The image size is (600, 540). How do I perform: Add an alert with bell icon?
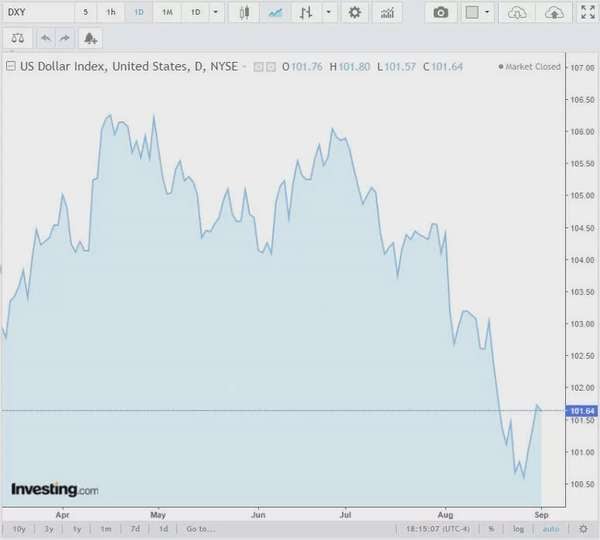[90, 38]
